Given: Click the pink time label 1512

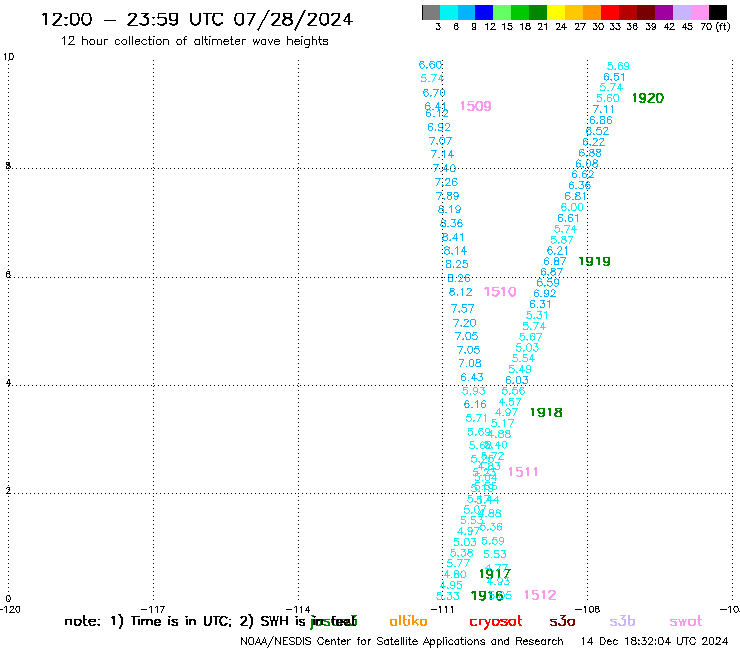Looking at the screenshot, I should [x=540, y=595].
